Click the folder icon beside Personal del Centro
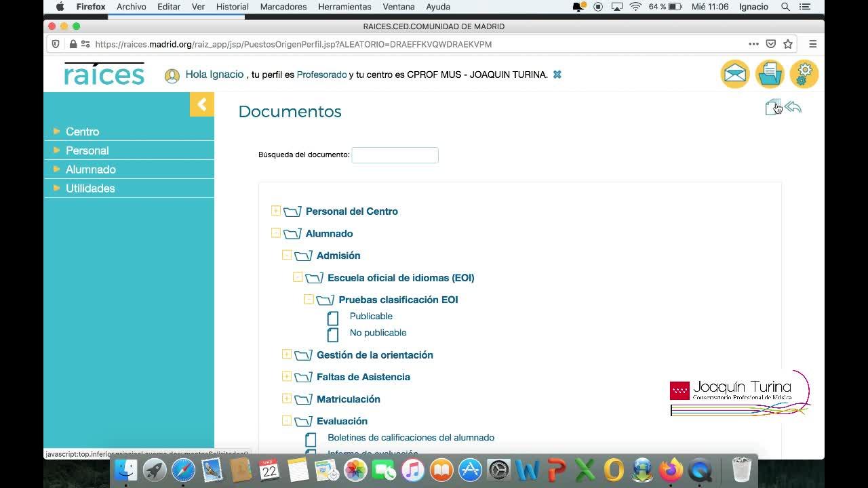This screenshot has height=488, width=868. [x=292, y=212]
